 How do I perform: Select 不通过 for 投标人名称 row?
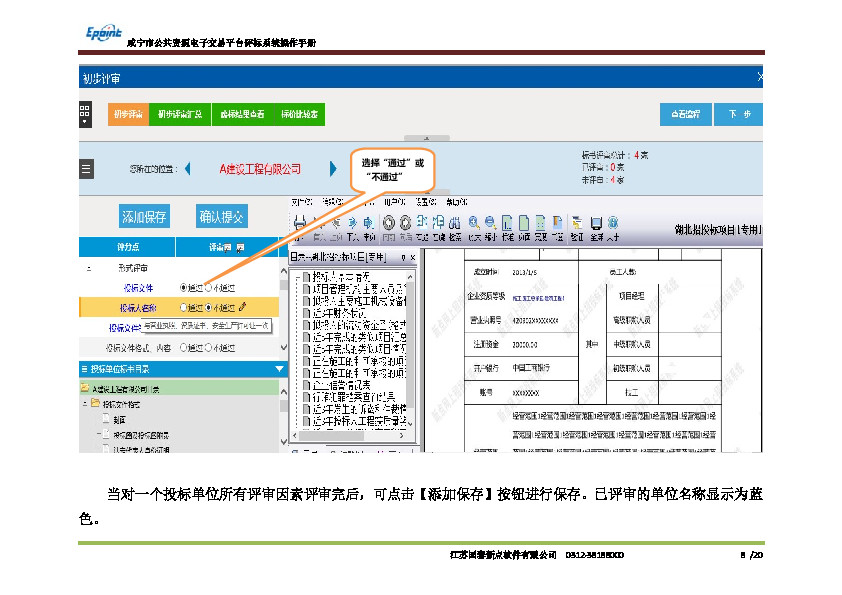(x=209, y=308)
